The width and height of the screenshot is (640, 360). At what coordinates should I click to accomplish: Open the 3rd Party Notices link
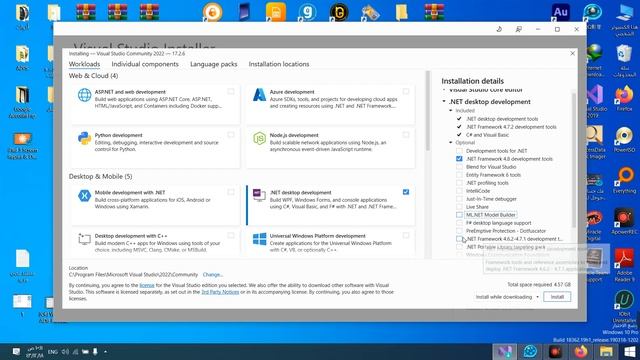pos(220,292)
